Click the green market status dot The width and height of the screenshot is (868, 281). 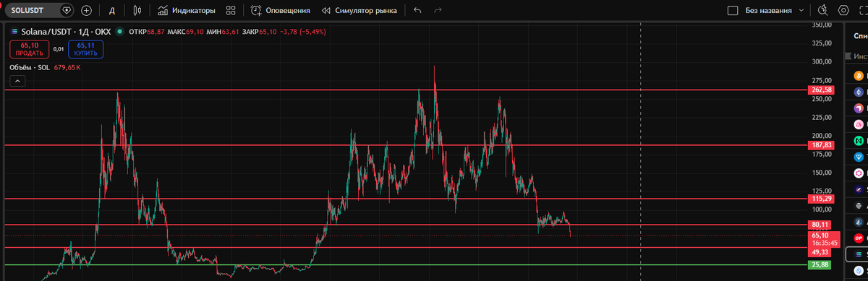[x=119, y=32]
